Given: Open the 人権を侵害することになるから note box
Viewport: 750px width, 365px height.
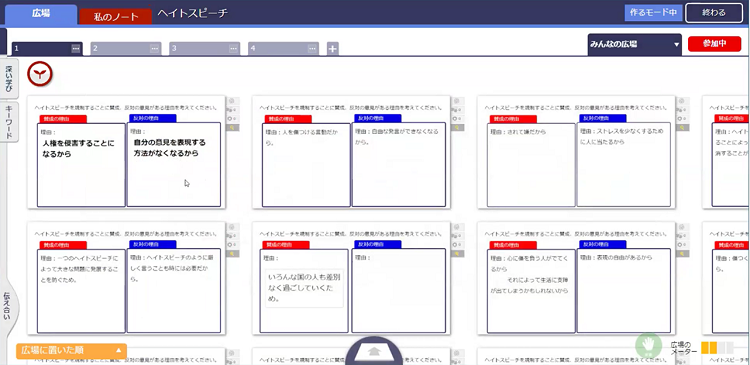Looking at the screenshot, I should click(x=81, y=165).
